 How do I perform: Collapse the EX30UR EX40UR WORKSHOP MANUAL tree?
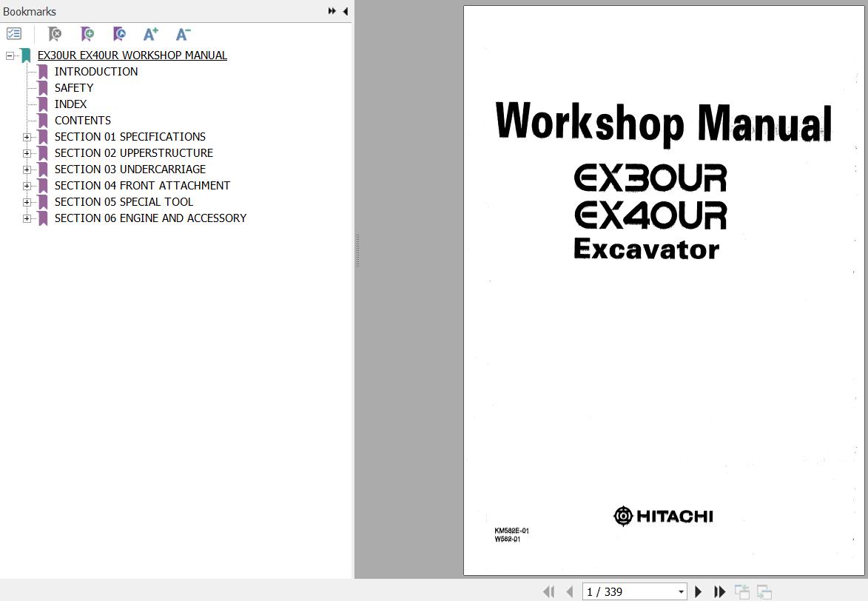[x=10, y=56]
